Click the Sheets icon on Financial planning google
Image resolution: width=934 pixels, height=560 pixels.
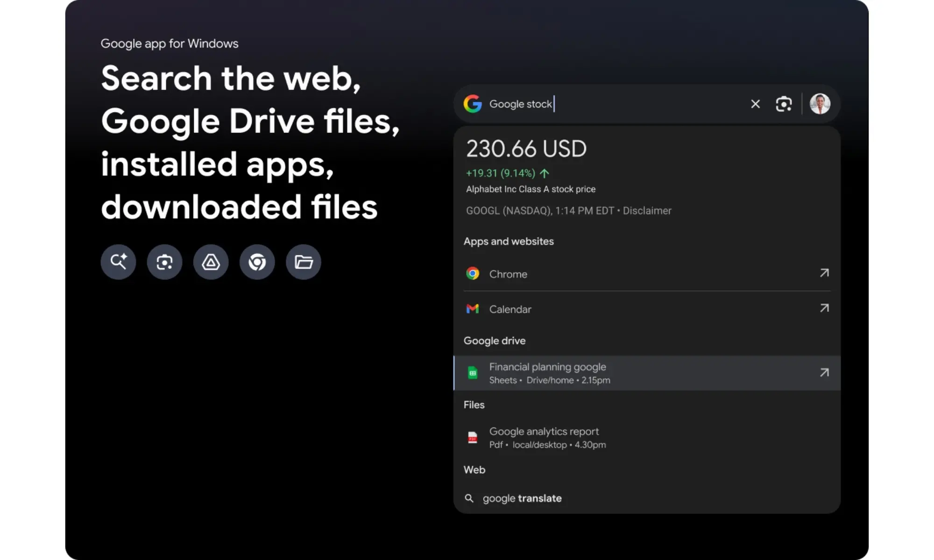(x=473, y=373)
